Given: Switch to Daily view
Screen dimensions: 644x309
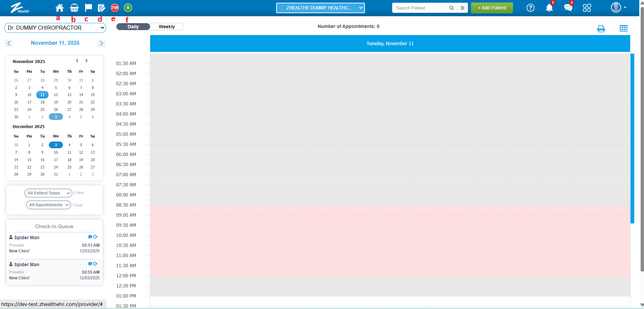Looking at the screenshot, I should [x=133, y=27].
